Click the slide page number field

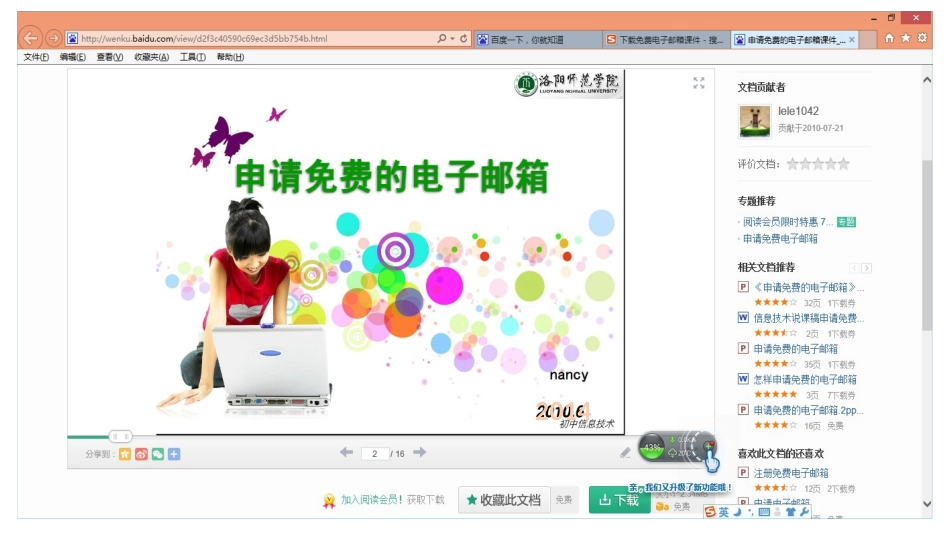pyautogui.click(x=375, y=453)
